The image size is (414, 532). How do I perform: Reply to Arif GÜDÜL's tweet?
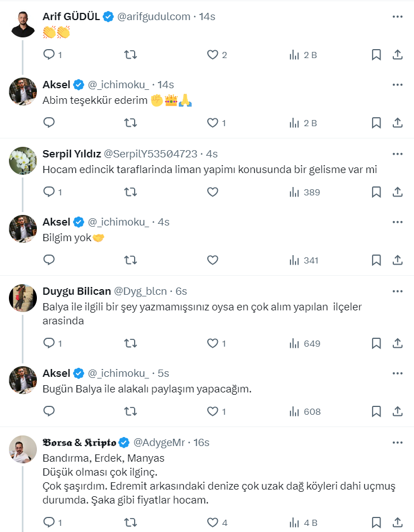click(x=49, y=55)
